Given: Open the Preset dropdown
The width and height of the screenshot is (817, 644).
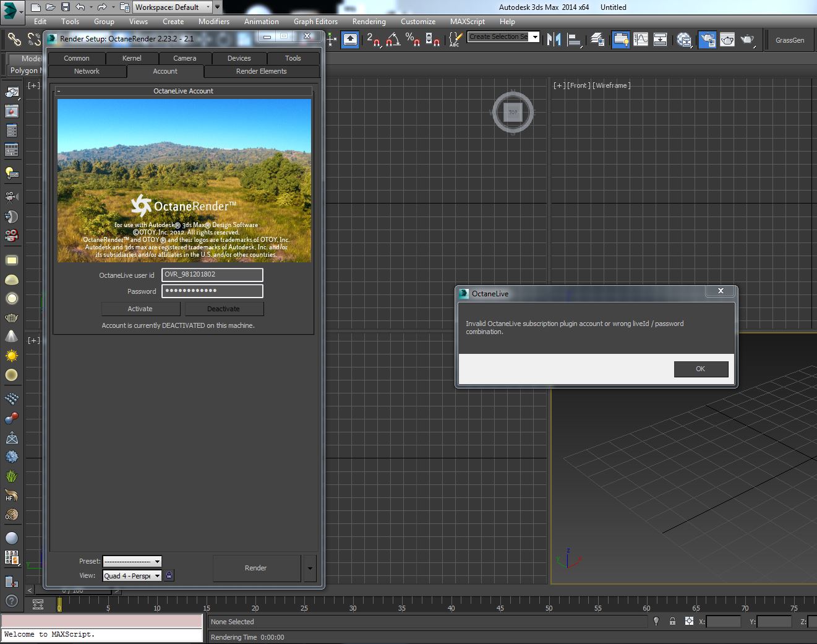Looking at the screenshot, I should [x=132, y=561].
